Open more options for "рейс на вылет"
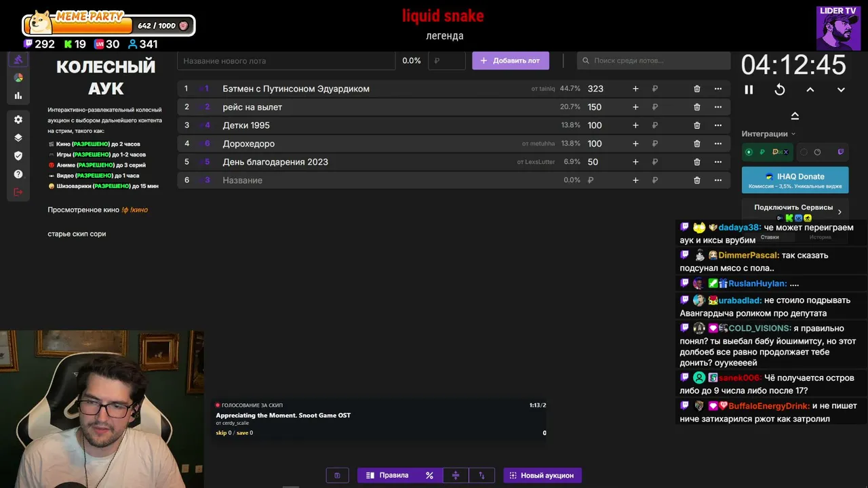 click(x=717, y=107)
